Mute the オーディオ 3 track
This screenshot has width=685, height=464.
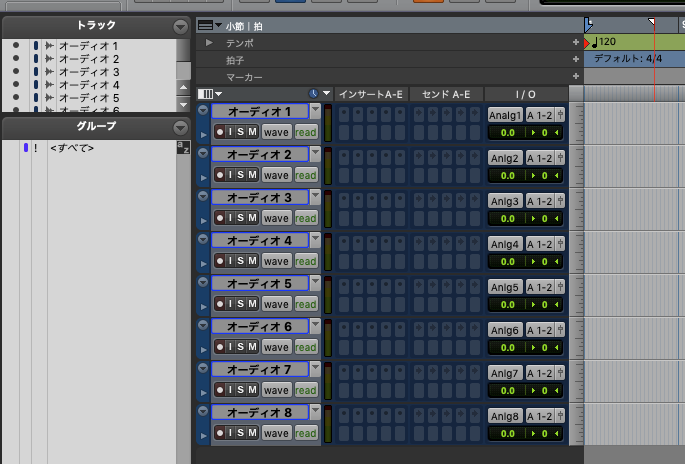coord(252,218)
